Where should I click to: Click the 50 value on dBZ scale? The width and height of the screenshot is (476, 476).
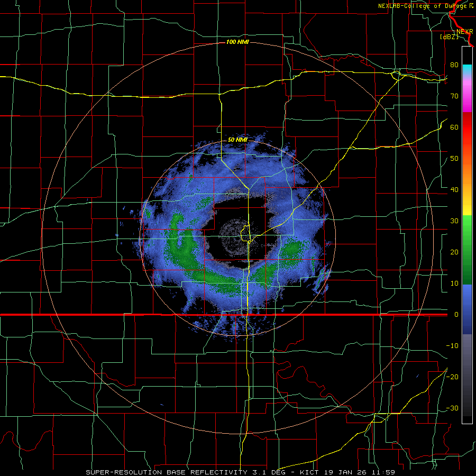point(454,159)
